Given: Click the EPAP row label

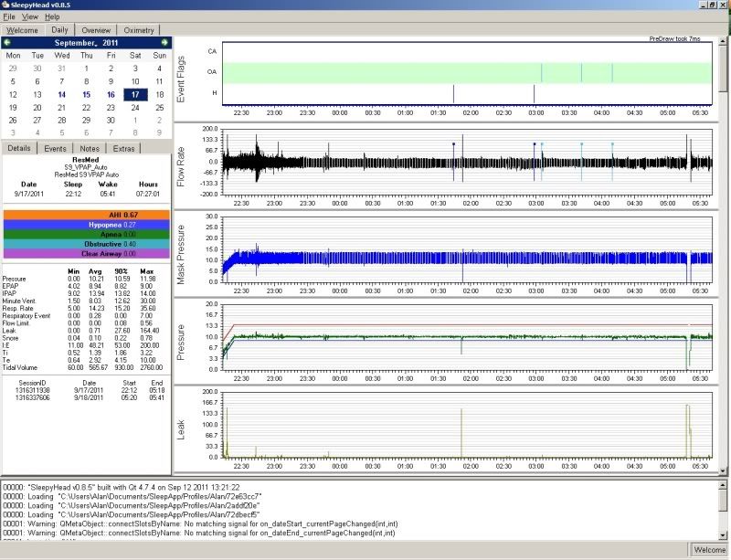Looking at the screenshot, I should tap(10, 286).
